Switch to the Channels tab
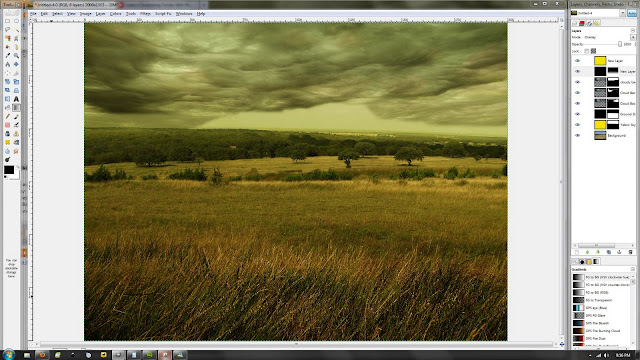 point(582,23)
